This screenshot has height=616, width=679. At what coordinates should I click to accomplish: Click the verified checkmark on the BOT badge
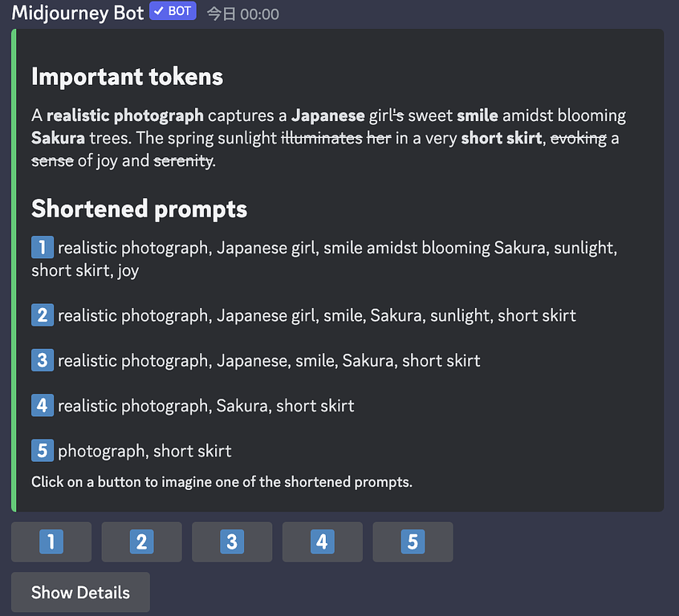coord(157,13)
